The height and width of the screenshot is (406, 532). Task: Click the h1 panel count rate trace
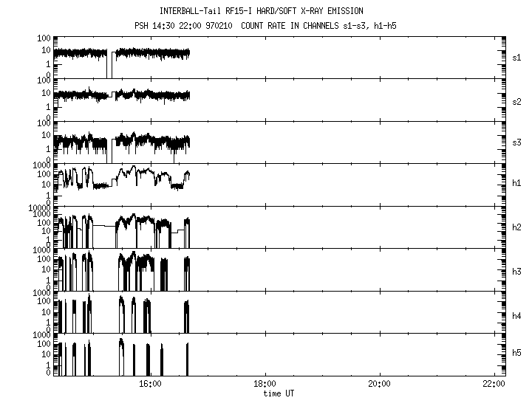pyautogui.click(x=122, y=178)
